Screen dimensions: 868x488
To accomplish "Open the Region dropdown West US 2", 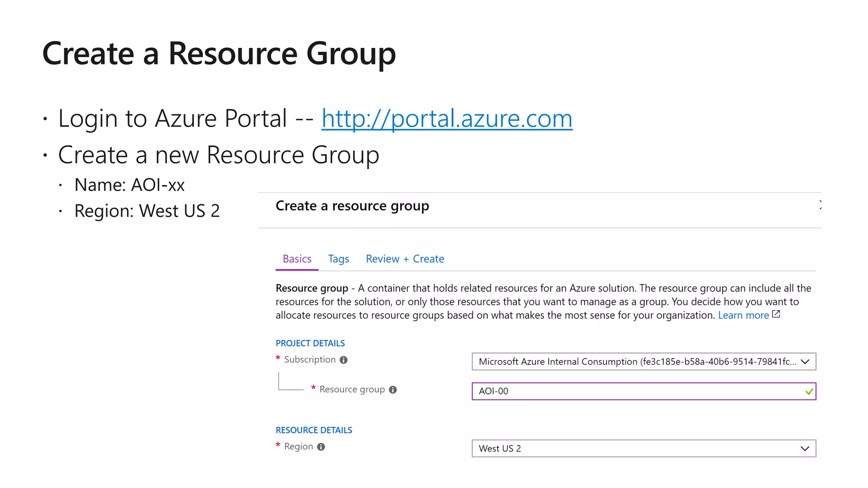I will click(644, 449).
